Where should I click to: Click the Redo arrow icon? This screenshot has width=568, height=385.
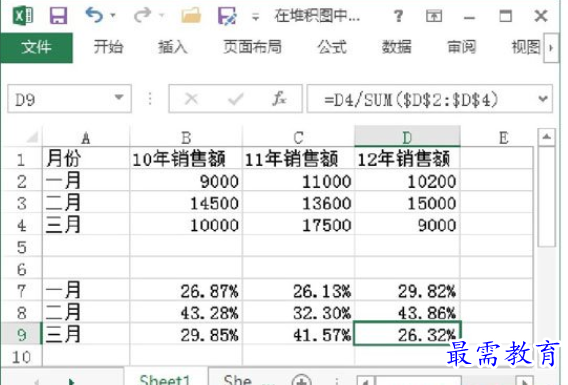pyautogui.click(x=142, y=15)
